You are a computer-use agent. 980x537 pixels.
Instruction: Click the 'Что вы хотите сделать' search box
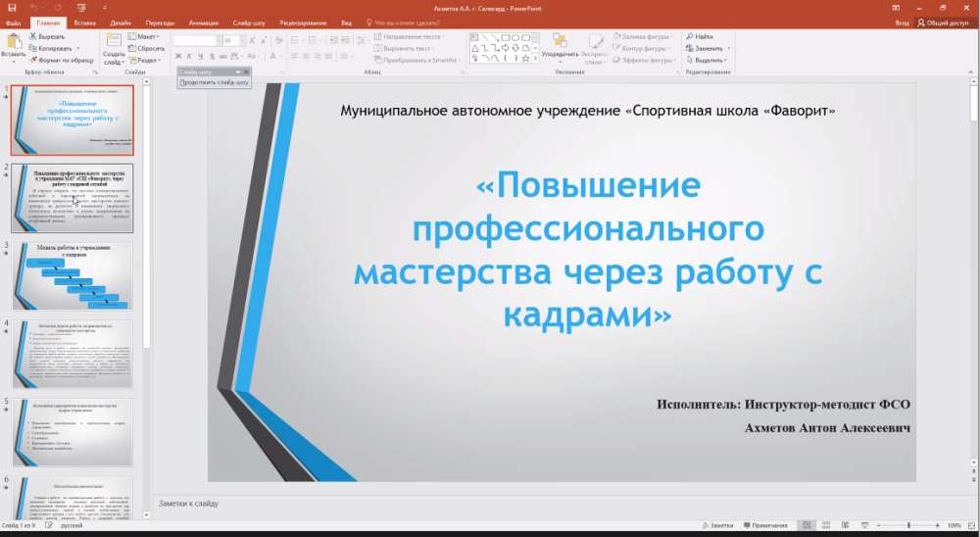(403, 23)
